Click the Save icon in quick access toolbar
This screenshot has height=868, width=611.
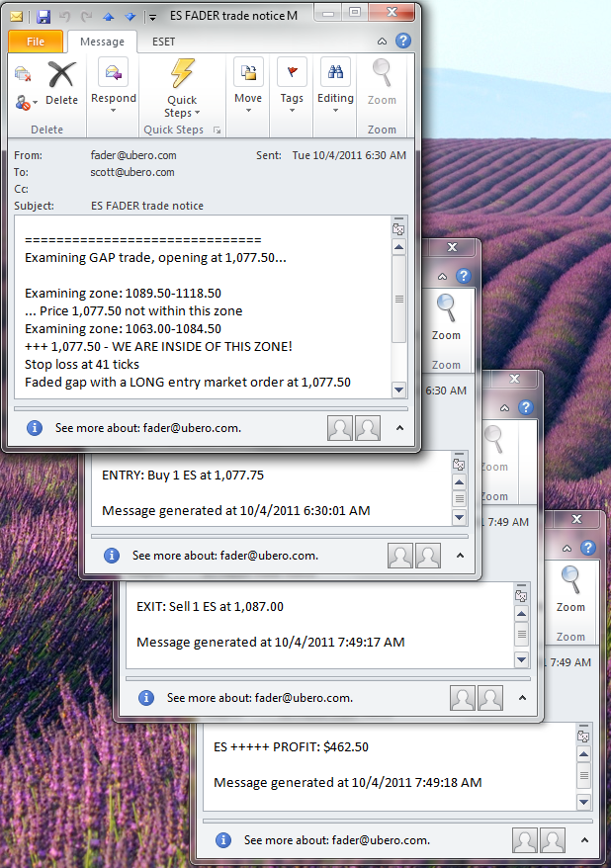pyautogui.click(x=44, y=17)
